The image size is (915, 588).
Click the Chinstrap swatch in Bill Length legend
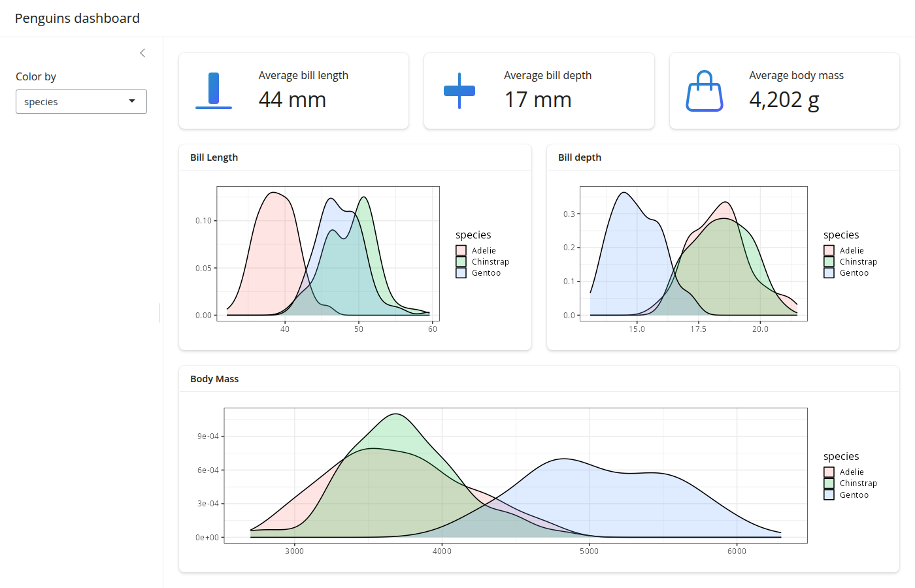[461, 261]
